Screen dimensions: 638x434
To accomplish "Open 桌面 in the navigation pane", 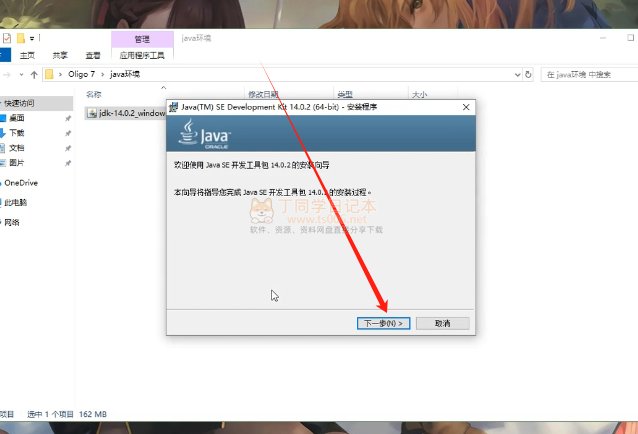I will [17, 118].
